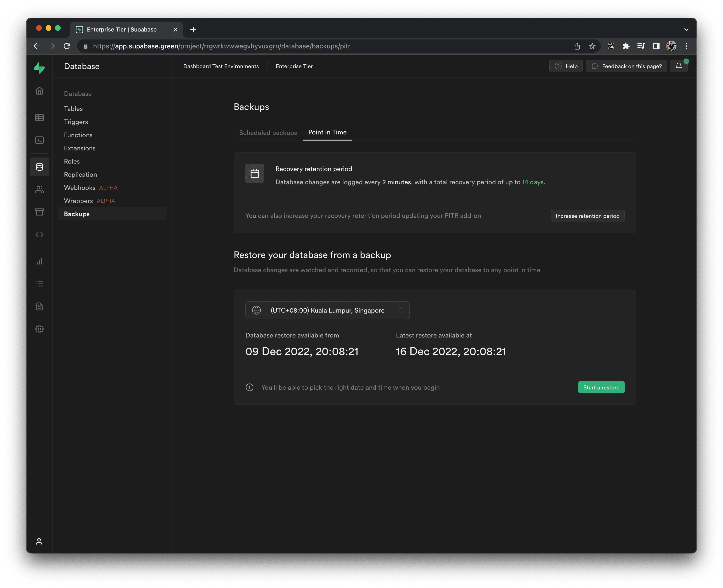Close the Enterprise Tier Supabase tab
Screen dimensions: 723x588
(175, 29)
